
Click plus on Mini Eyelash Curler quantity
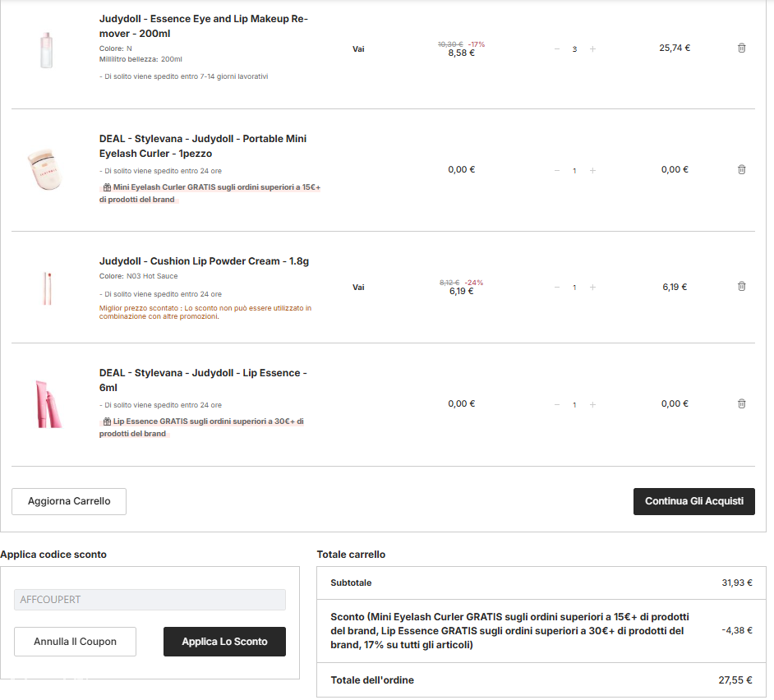[x=592, y=171]
